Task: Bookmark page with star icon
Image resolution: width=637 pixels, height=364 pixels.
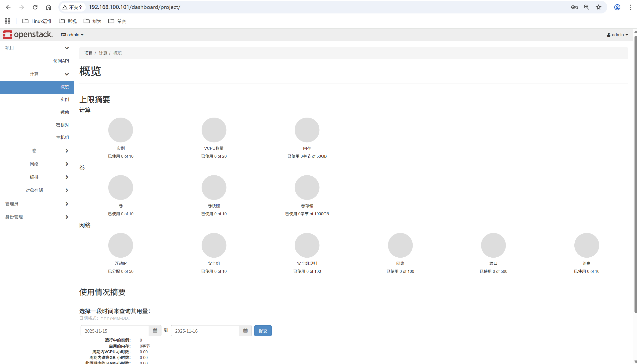Action: (x=599, y=7)
